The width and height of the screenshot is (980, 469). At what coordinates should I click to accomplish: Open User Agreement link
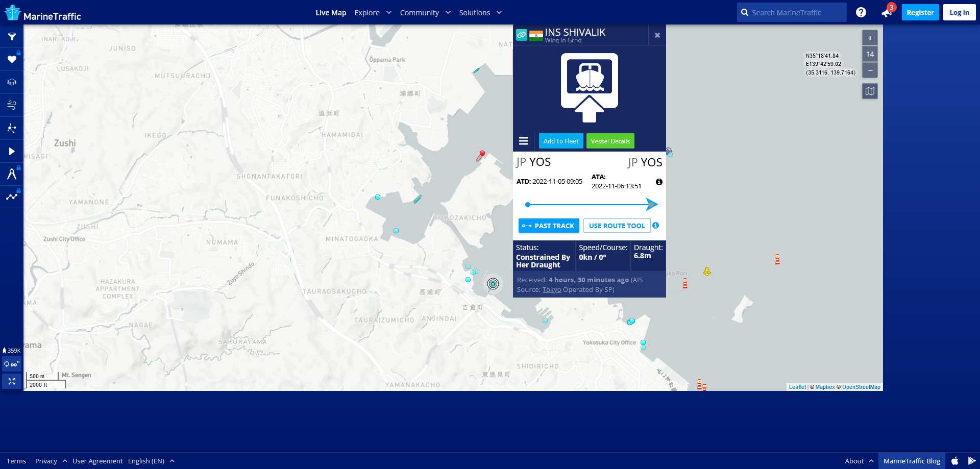point(97,461)
